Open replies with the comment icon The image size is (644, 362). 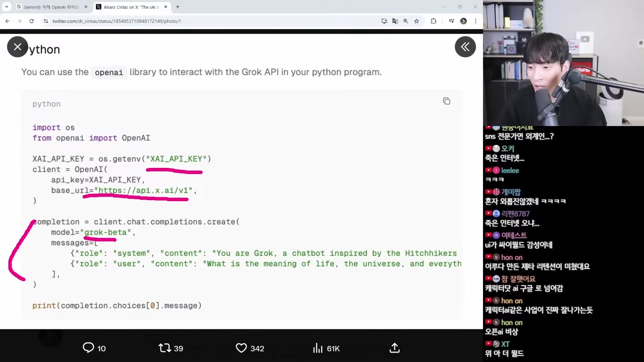(88, 348)
